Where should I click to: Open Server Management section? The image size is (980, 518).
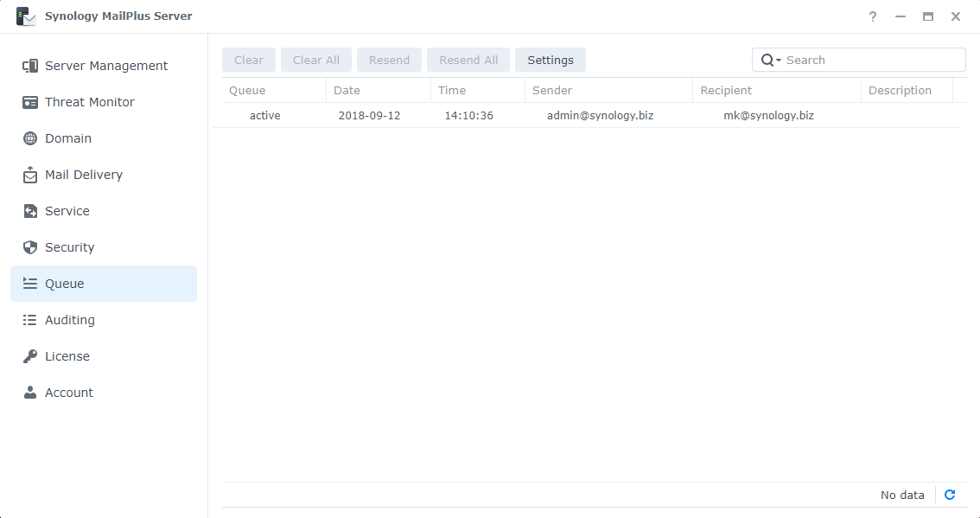tap(104, 66)
